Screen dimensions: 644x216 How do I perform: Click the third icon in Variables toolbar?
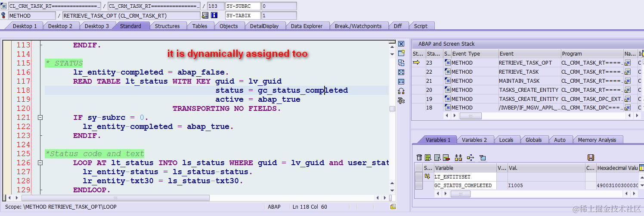pyautogui.click(x=437, y=158)
